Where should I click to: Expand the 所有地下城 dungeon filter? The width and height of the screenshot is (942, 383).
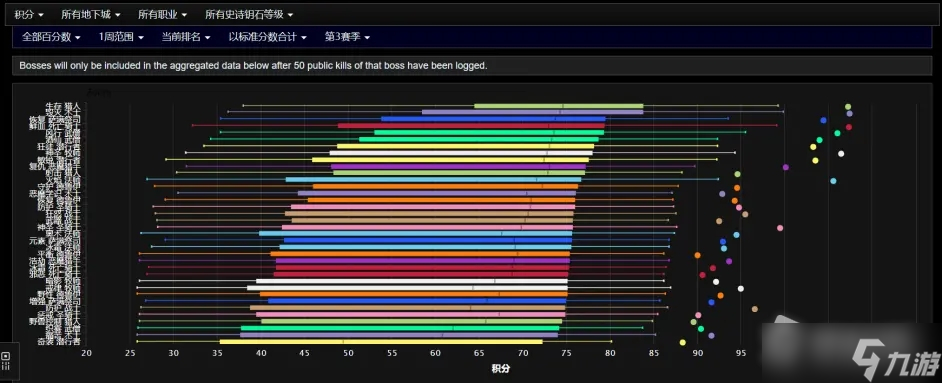coord(90,14)
